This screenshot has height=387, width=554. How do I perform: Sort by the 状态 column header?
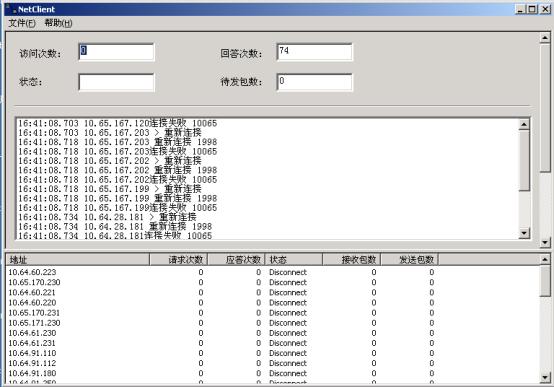[x=294, y=260]
